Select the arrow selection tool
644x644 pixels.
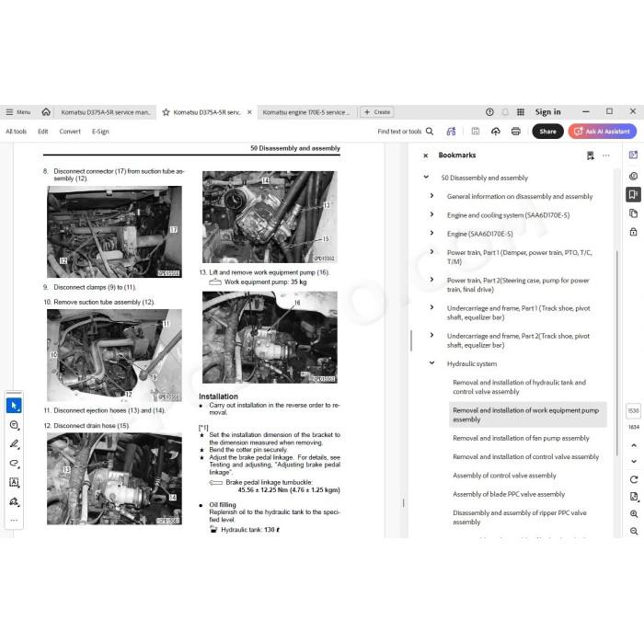14,406
